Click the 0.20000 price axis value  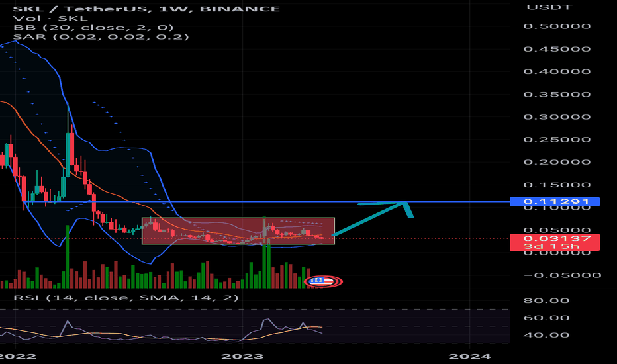click(x=557, y=162)
